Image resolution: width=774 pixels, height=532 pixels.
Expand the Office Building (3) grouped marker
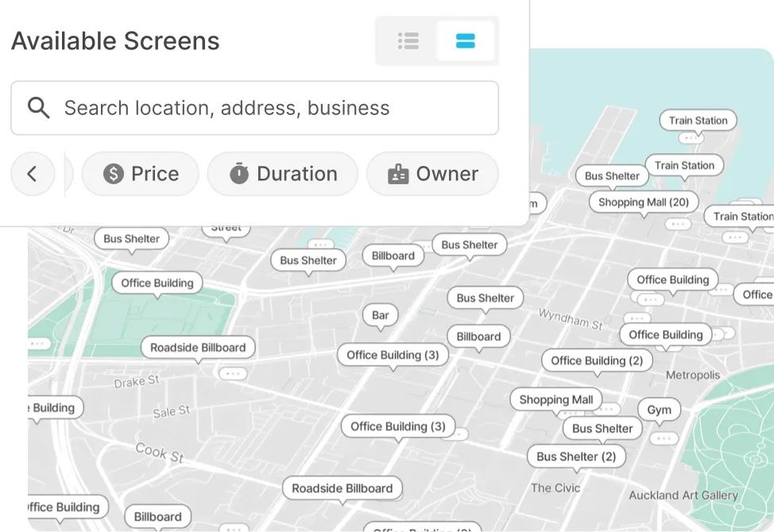click(393, 355)
